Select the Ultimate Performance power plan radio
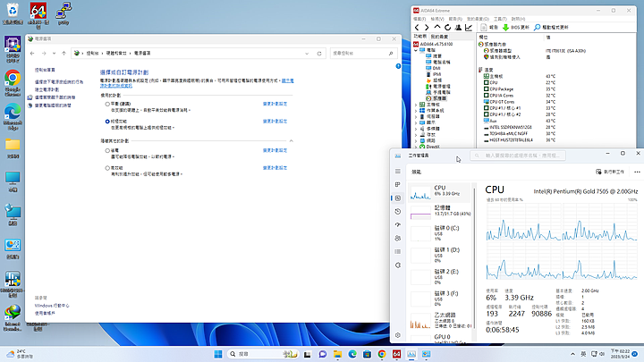 [107, 122]
